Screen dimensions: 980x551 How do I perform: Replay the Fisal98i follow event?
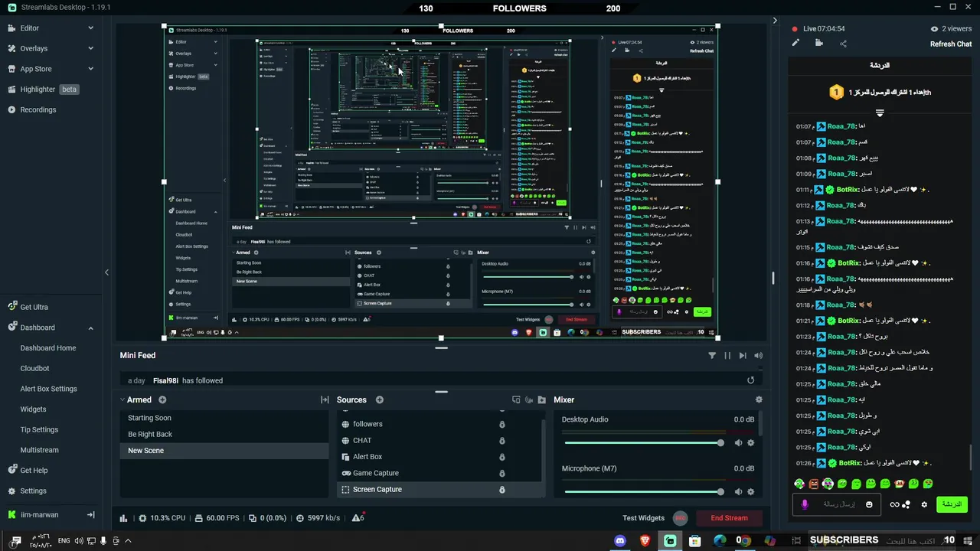[750, 380]
